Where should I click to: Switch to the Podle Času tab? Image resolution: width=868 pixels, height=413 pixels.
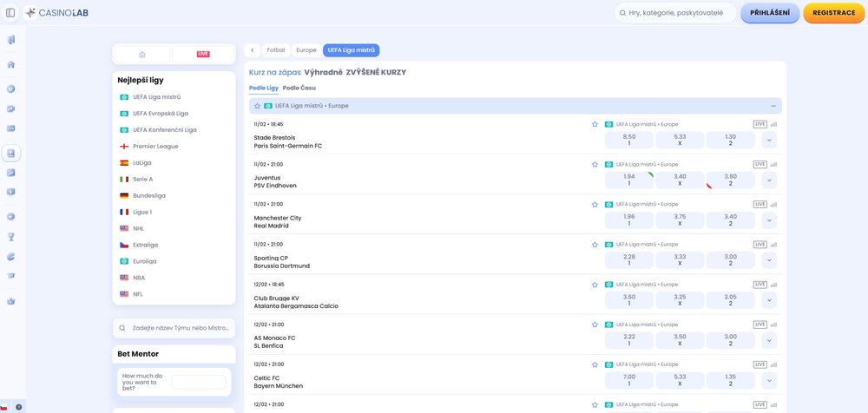point(299,88)
